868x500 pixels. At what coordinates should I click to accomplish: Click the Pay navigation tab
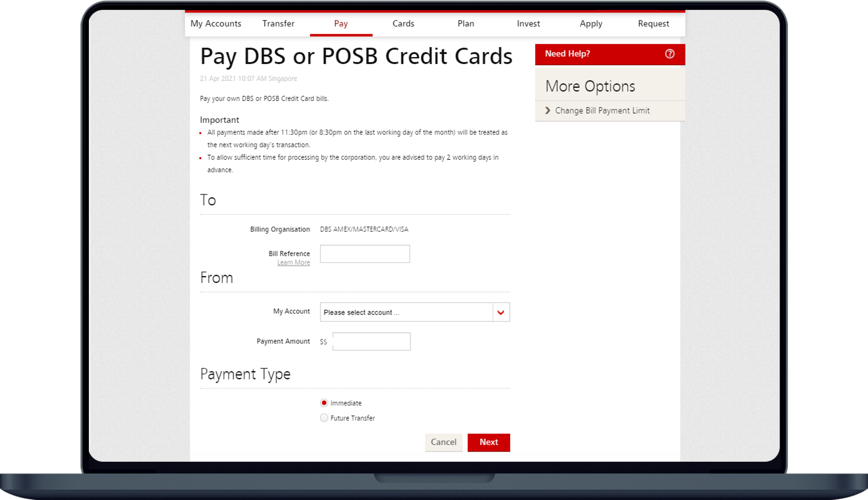341,24
